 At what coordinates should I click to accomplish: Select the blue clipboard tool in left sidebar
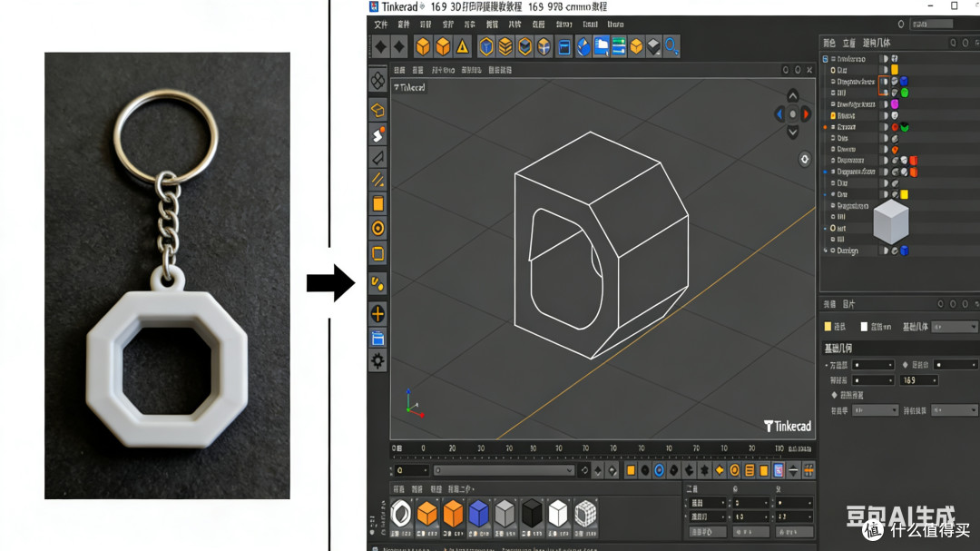pyautogui.click(x=377, y=339)
